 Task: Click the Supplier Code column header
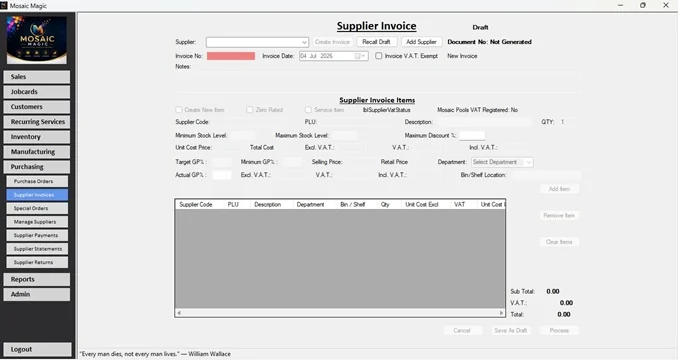pyautogui.click(x=200, y=204)
